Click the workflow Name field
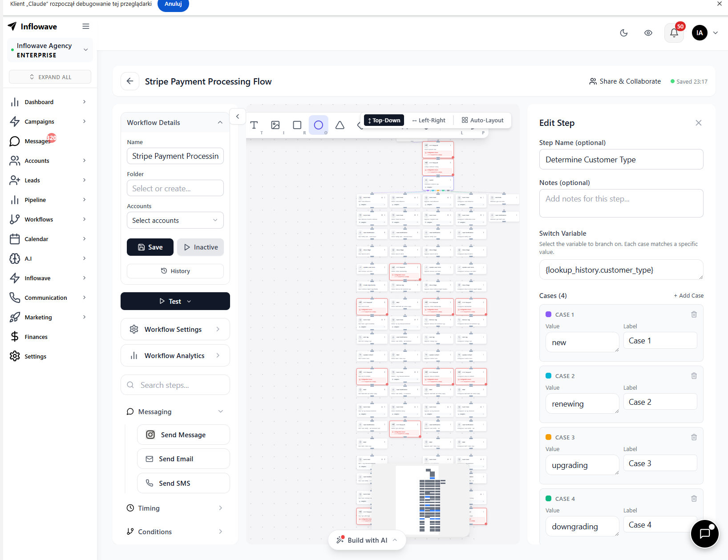The height and width of the screenshot is (560, 728). pos(175,156)
